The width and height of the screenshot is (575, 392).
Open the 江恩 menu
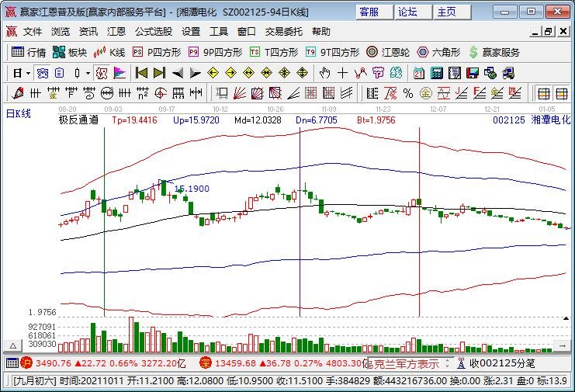[116, 32]
